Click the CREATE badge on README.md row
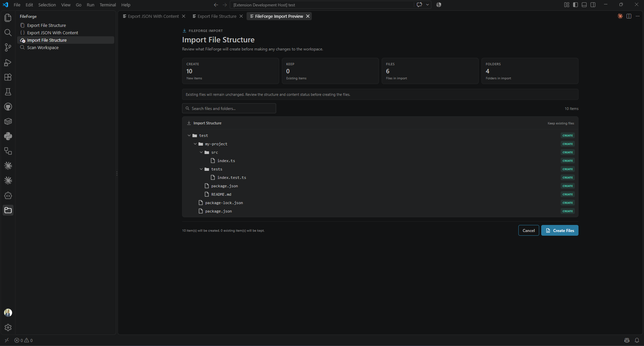The width and height of the screenshot is (644, 346). coord(568,194)
